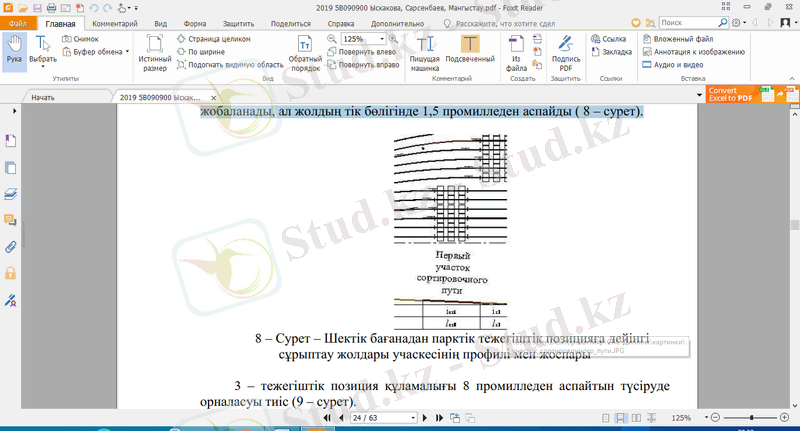Viewport: 800px width, 431px height.
Task: Open the Comments side panel
Action: click(10, 220)
